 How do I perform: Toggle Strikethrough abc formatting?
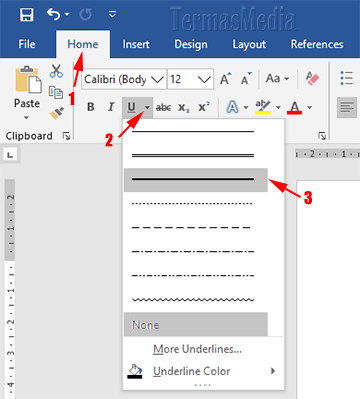(163, 107)
